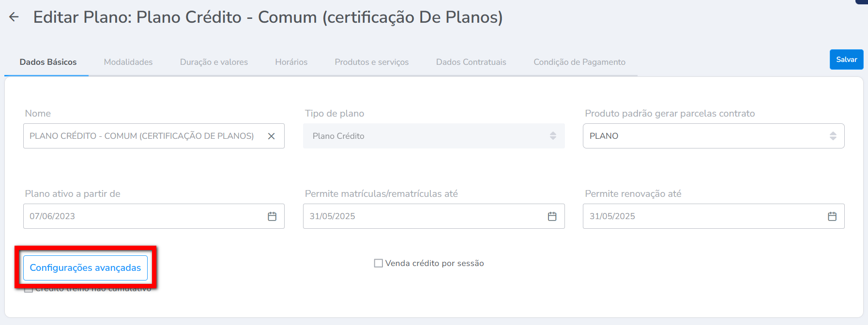Open calendar for Plano ativo a partir de
This screenshot has width=868, height=325.
[x=272, y=216]
